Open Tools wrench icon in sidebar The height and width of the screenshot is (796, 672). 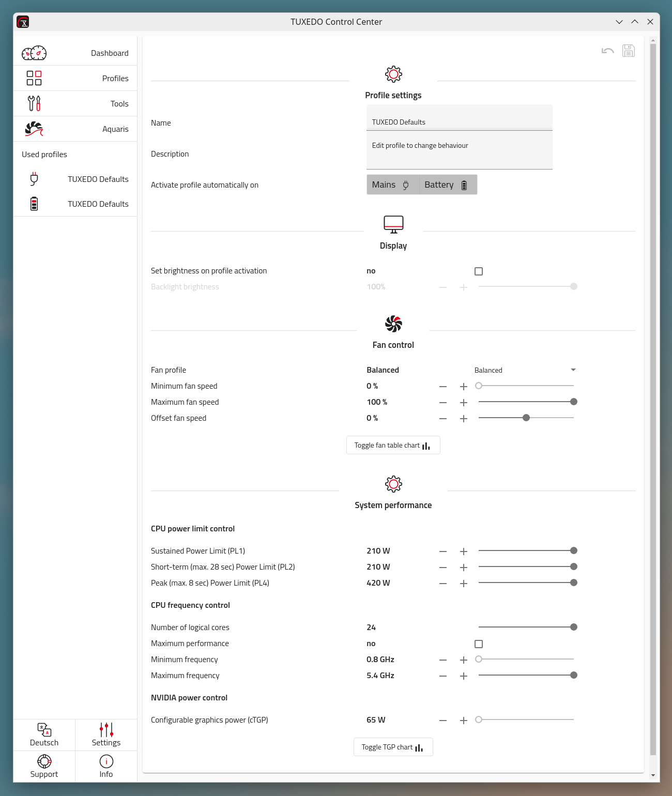[34, 103]
